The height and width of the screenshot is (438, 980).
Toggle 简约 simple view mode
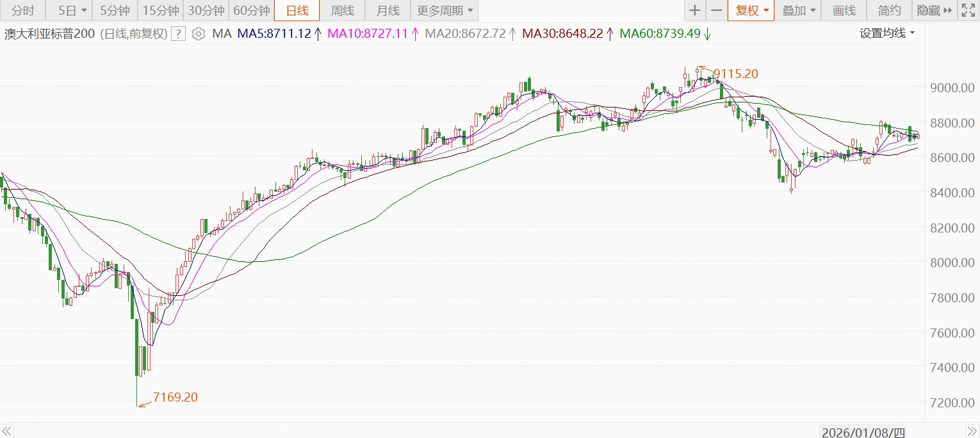890,10
